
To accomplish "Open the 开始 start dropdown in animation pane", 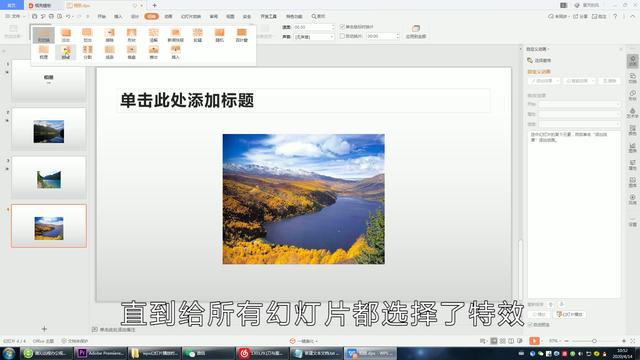I will 580,104.
